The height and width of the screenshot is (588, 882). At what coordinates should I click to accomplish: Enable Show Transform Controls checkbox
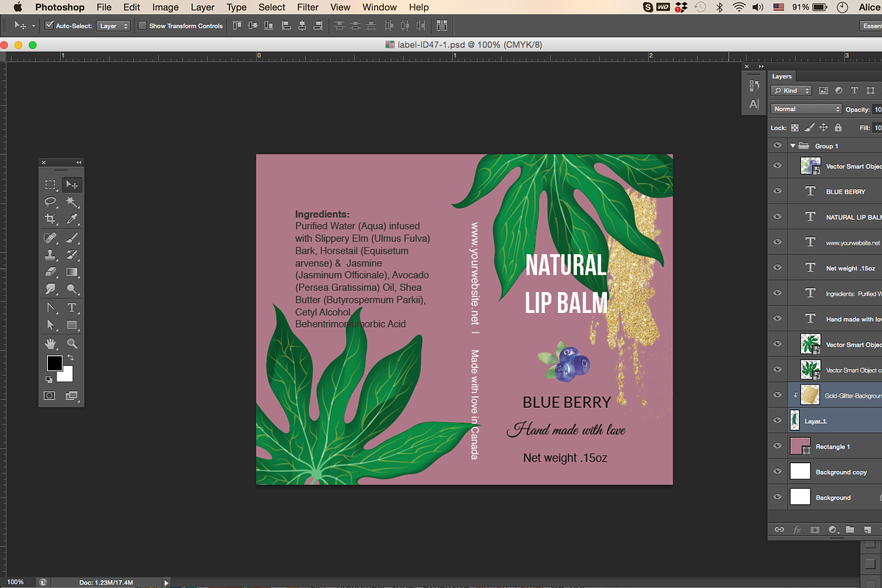click(143, 26)
